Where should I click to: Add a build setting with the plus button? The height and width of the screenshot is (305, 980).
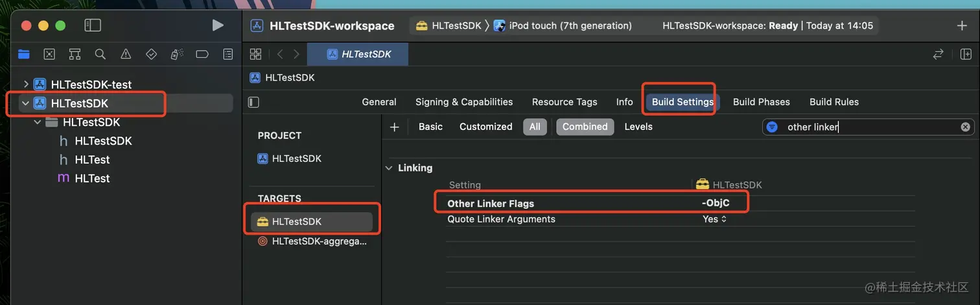394,127
